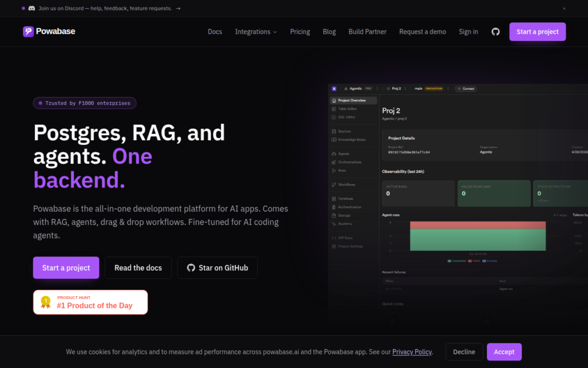Viewport: 588px width, 368px height.
Task: Click the Storage icon in dashboard preview
Action: coord(334,216)
